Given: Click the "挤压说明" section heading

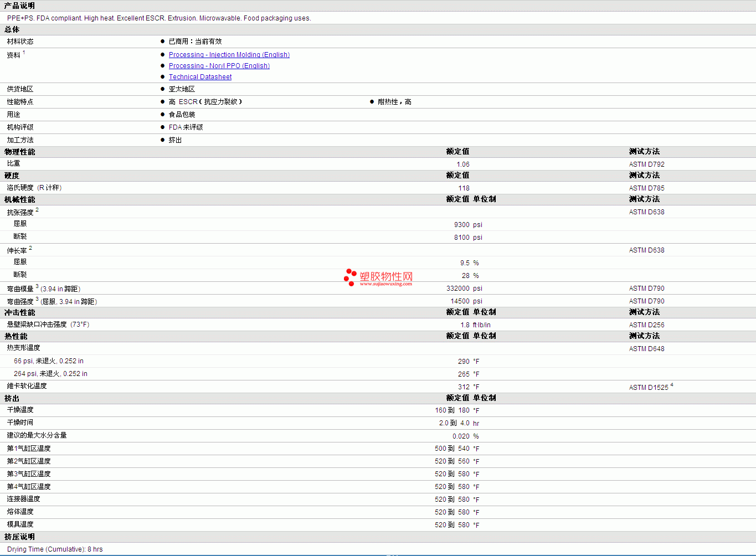Looking at the screenshot, I should click(19, 537).
